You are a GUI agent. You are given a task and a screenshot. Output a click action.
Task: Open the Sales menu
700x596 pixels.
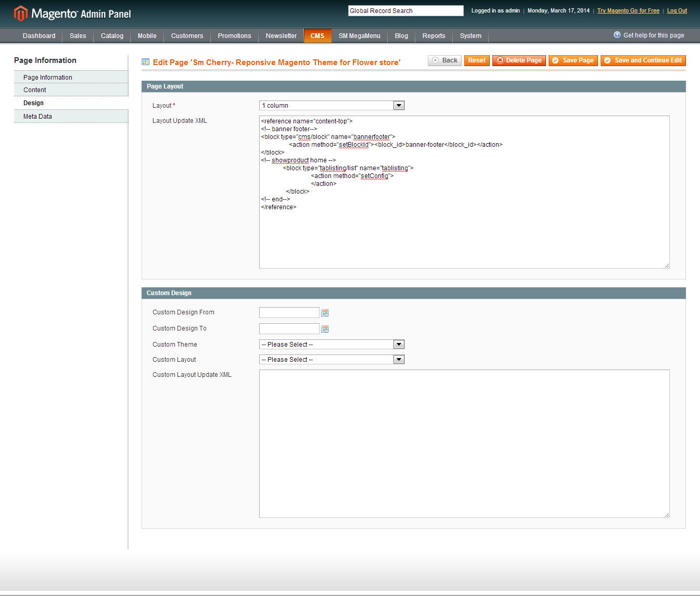[78, 36]
